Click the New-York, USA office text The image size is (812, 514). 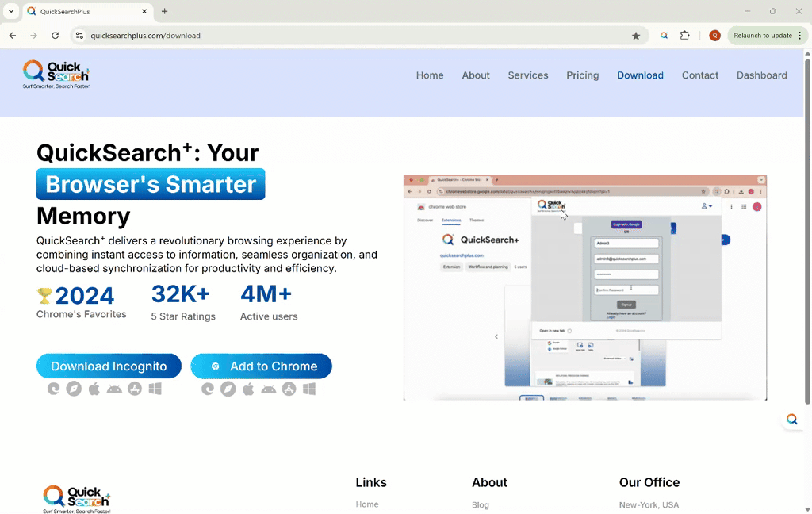(649, 504)
